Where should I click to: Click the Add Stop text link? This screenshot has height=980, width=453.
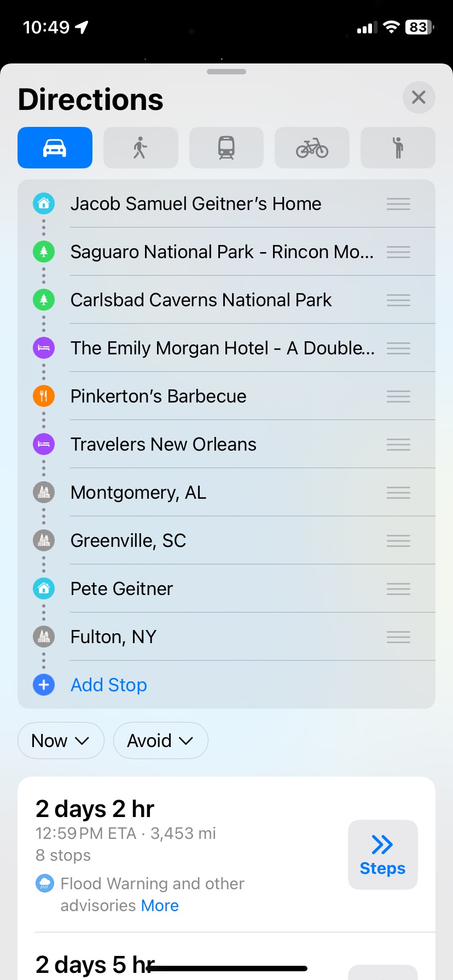point(109,685)
